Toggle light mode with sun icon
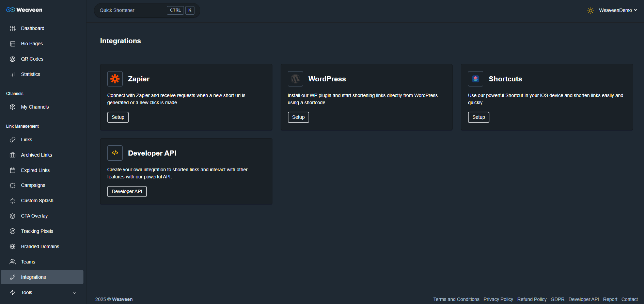Image resolution: width=644 pixels, height=304 pixels. coord(590,11)
